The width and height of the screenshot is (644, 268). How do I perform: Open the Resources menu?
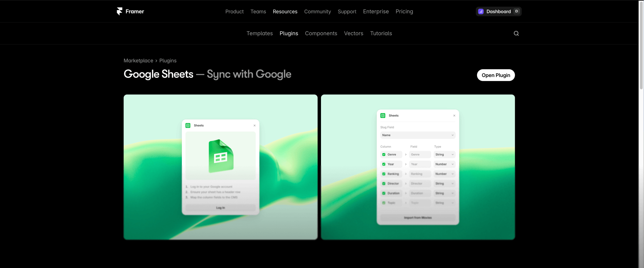(x=285, y=12)
